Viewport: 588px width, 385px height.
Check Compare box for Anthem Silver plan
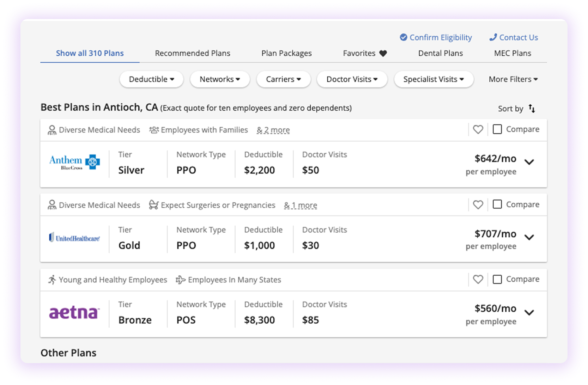[x=497, y=129]
